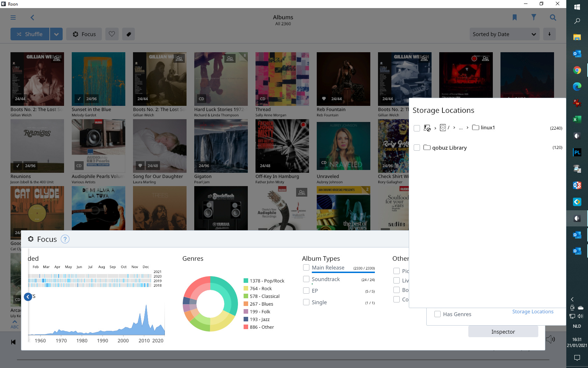588x368 pixels.
Task: Check the qobuz Library storage location
Action: (417, 148)
